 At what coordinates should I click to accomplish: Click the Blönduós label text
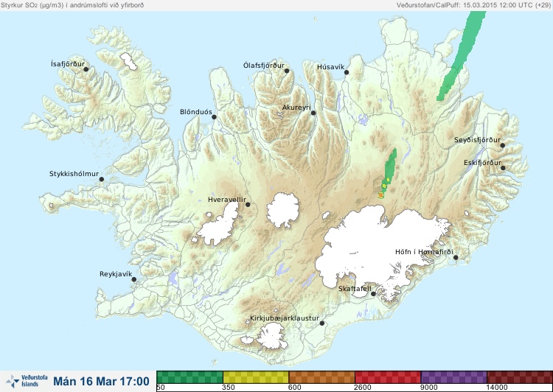pos(196,112)
